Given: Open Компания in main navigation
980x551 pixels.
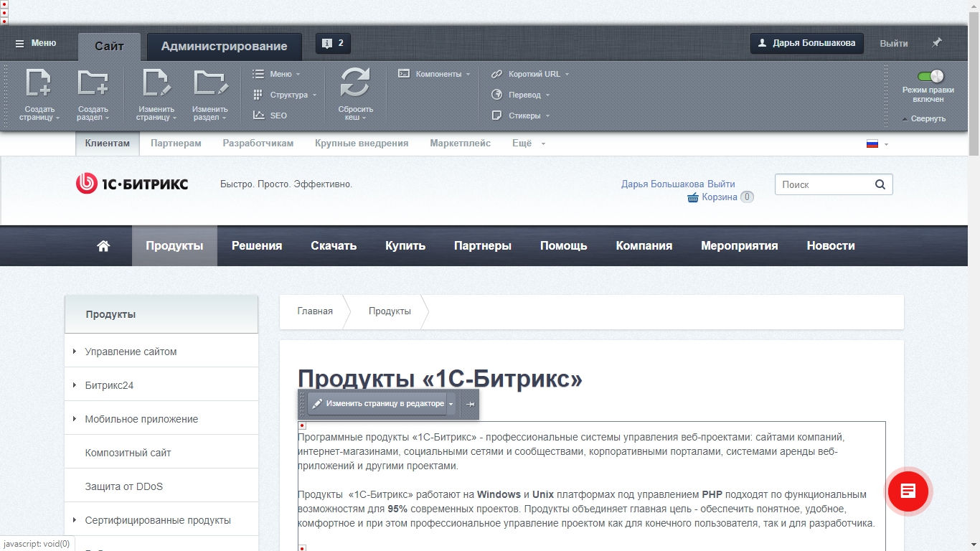Looking at the screenshot, I should click(x=644, y=246).
